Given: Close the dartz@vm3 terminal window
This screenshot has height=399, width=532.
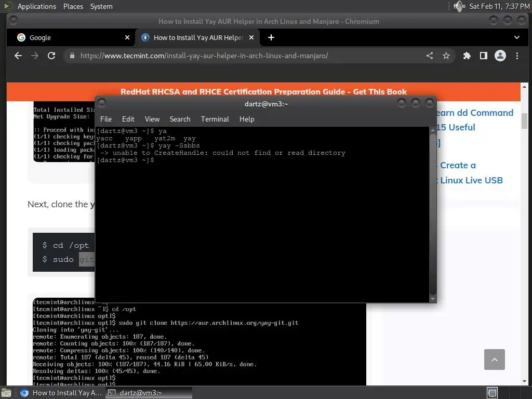Looking at the screenshot, I should 430,102.
